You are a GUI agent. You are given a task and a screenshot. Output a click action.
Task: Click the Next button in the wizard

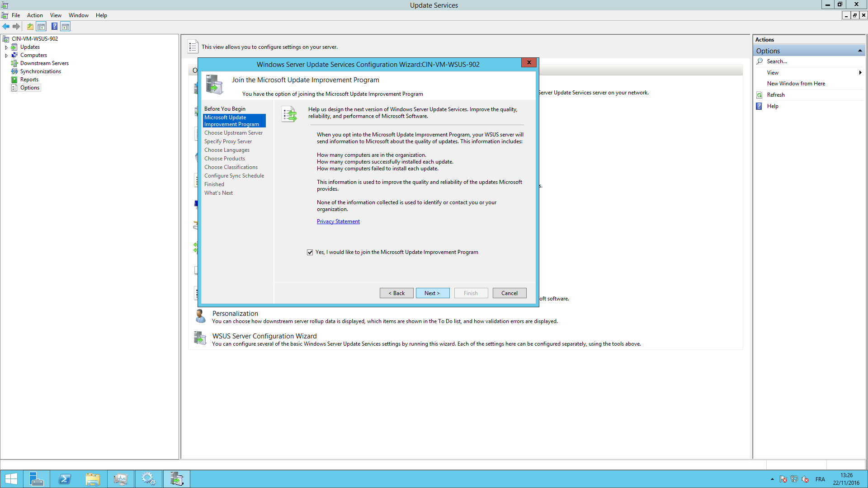pyautogui.click(x=433, y=293)
